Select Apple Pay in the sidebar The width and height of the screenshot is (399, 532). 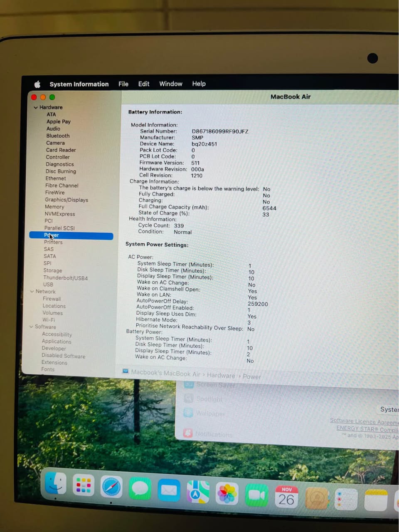pyautogui.click(x=59, y=121)
